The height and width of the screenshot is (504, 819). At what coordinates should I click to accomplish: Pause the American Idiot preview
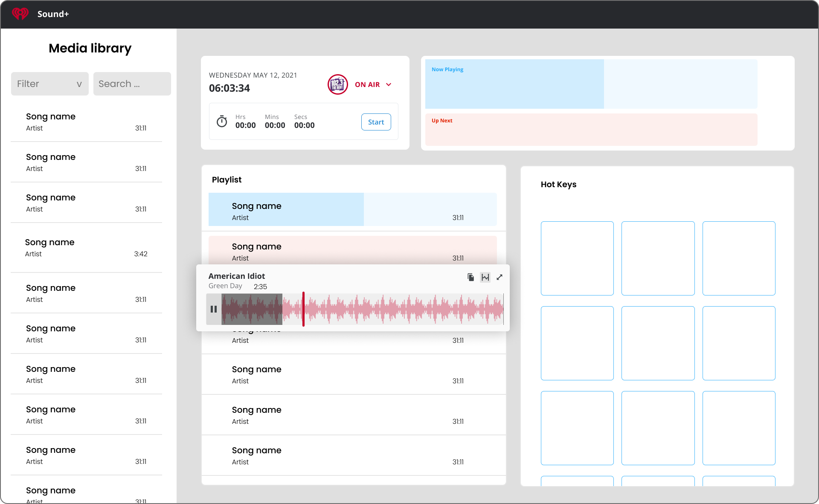pos(213,309)
